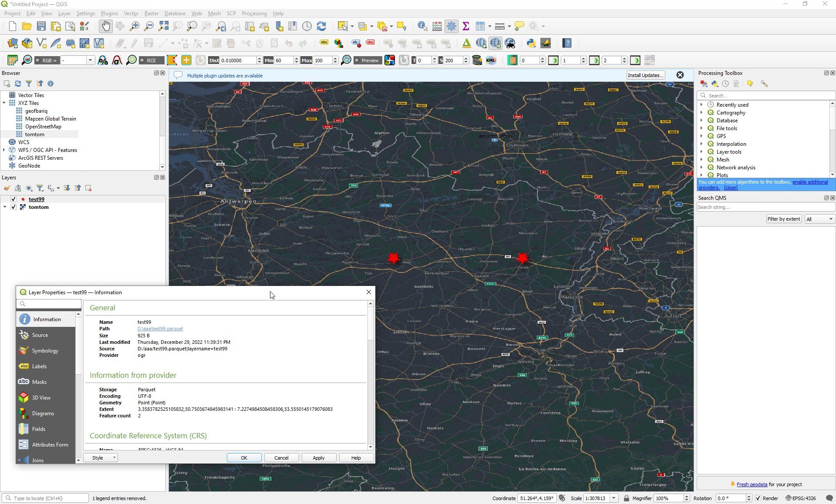Click the Install Updates button
This screenshot has height=504, width=836.
(645, 75)
